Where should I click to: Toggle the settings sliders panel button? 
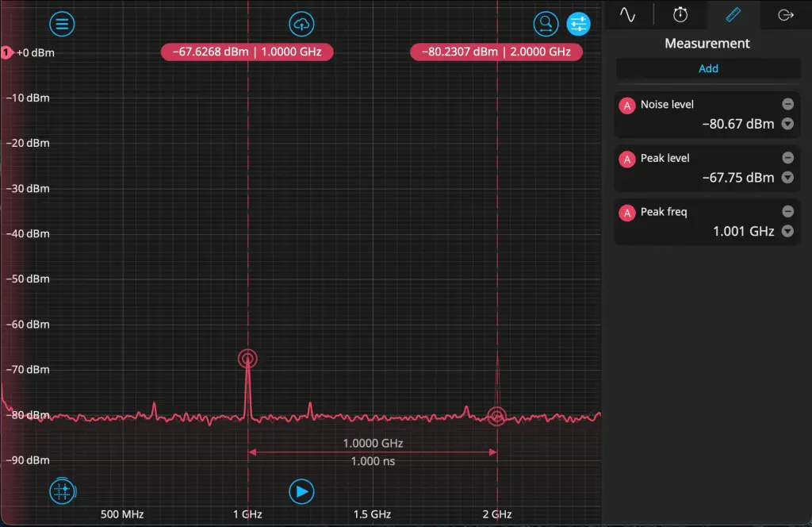[578, 24]
